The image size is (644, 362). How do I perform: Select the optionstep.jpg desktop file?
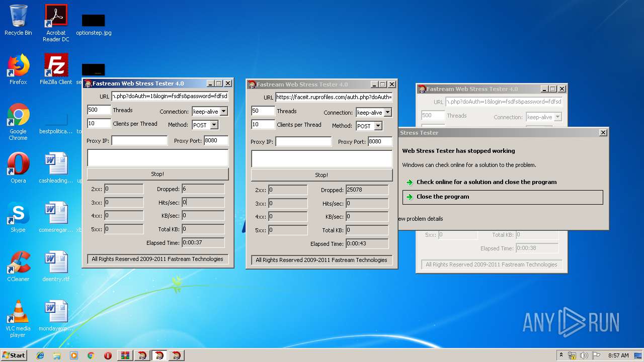click(94, 24)
